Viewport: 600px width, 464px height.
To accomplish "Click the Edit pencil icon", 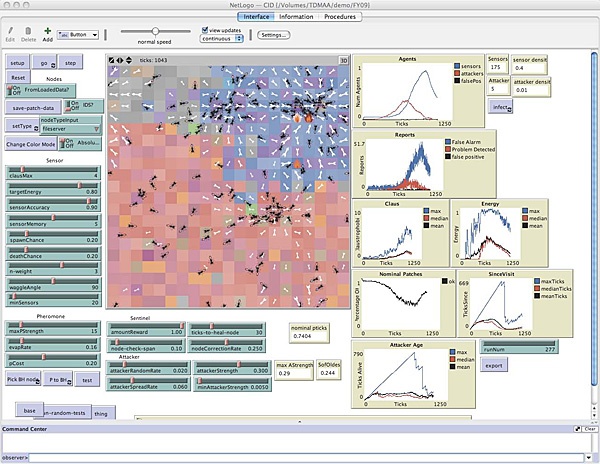I will [10, 31].
